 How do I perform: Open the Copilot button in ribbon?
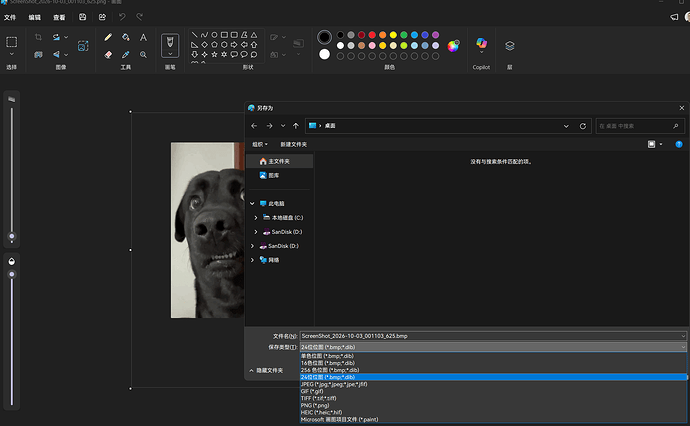481,43
